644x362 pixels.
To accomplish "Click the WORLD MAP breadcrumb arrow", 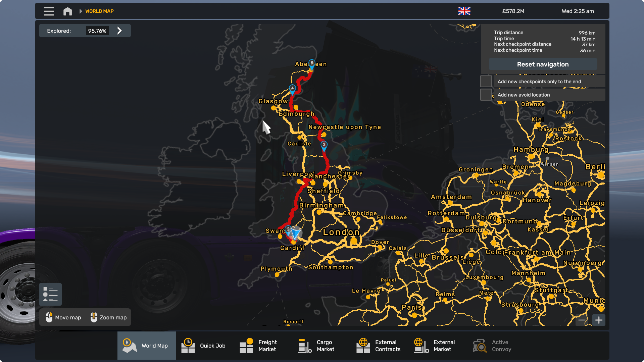I will click(x=81, y=11).
